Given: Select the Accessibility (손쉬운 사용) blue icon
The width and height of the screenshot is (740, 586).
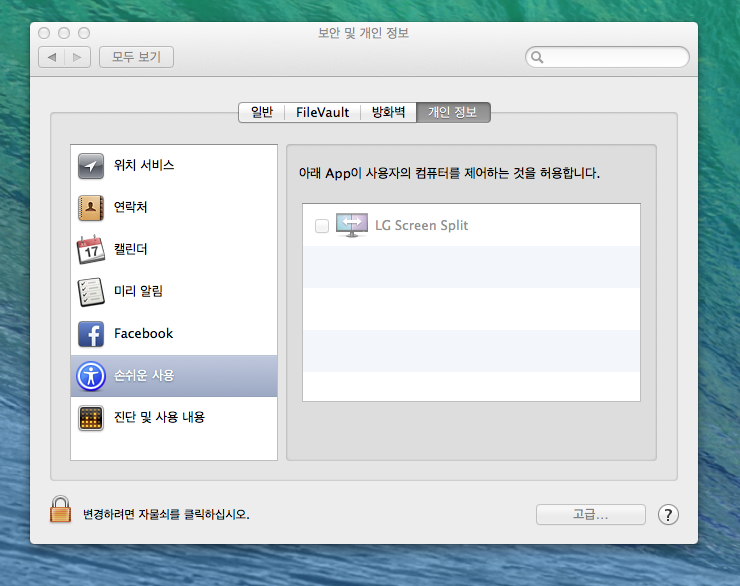Looking at the screenshot, I should tap(91, 376).
